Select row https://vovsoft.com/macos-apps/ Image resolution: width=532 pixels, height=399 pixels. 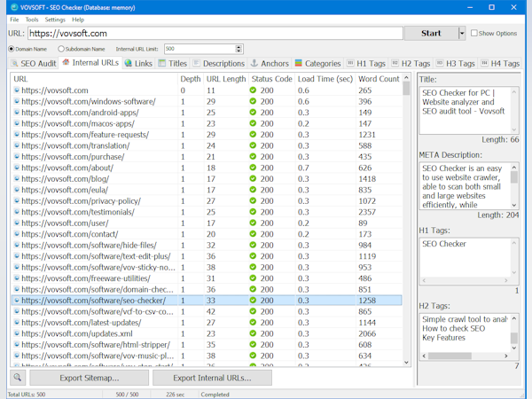click(207, 123)
